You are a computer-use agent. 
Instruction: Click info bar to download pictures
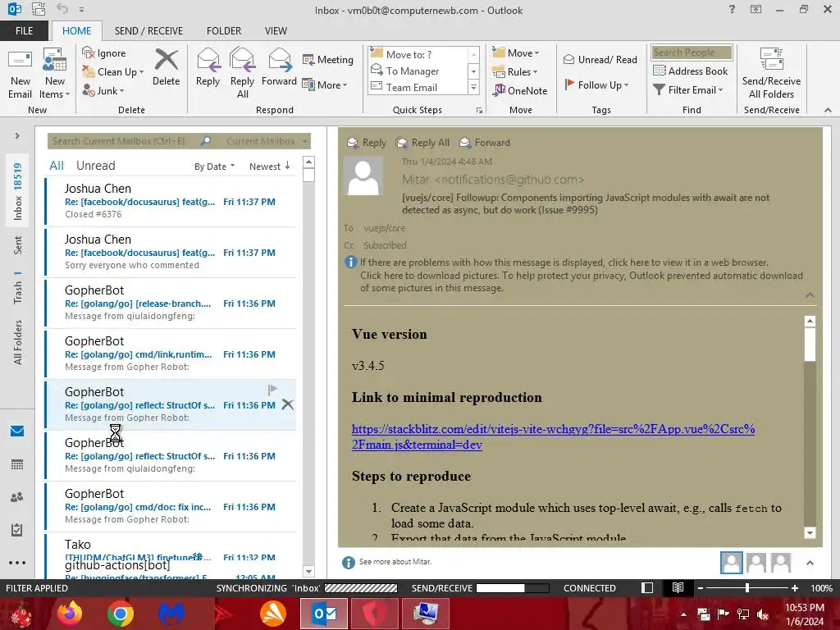582,276
